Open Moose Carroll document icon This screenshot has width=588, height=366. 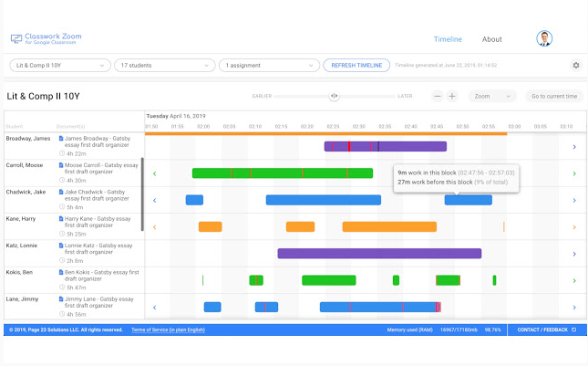(x=61, y=165)
